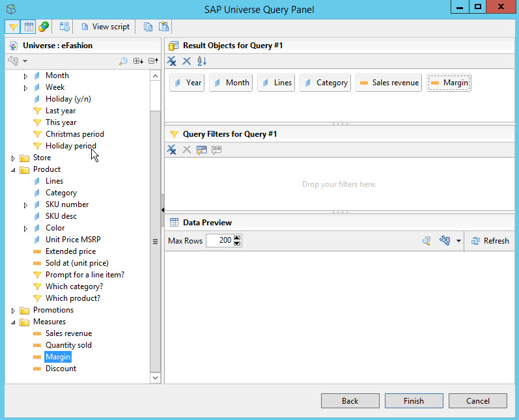Expand the Store folder
The height and width of the screenshot is (420, 519).
[14, 158]
